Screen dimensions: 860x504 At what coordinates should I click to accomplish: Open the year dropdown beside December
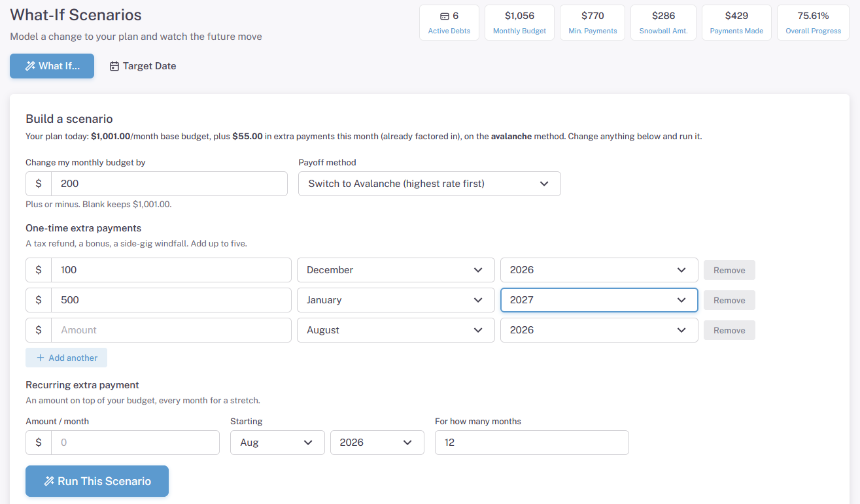point(599,270)
